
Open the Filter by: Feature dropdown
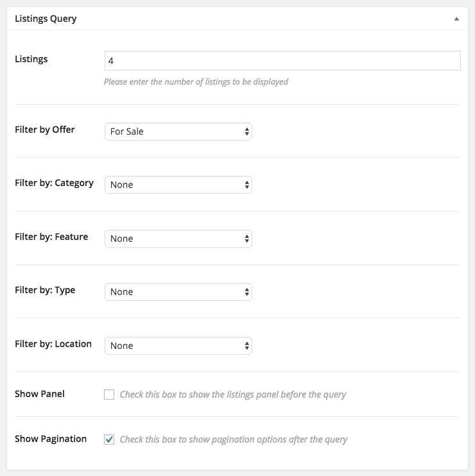178,239
